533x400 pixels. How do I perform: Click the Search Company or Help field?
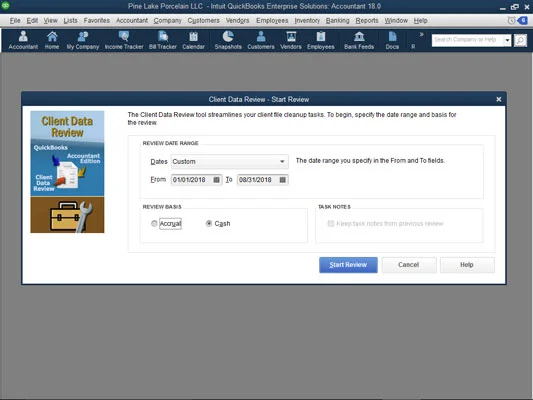pos(467,40)
